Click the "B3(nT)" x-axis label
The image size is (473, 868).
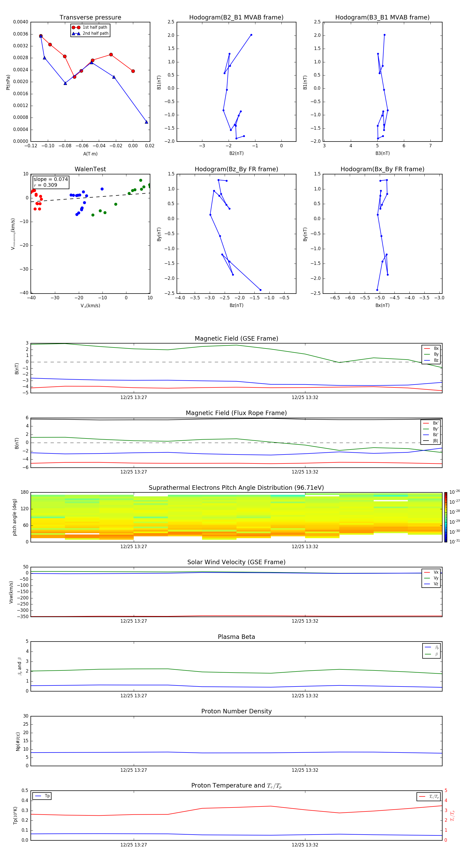382,154
